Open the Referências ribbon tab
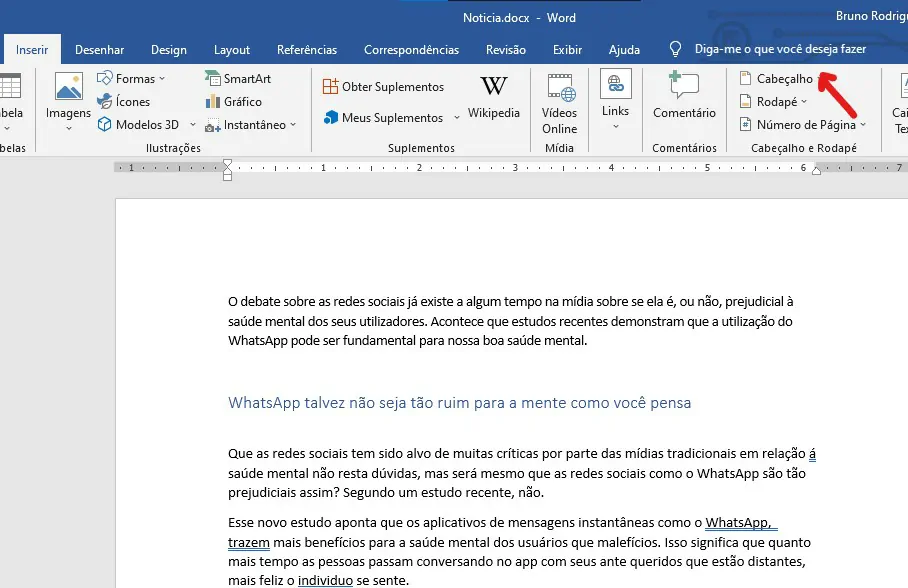The image size is (908, 588). (x=307, y=50)
